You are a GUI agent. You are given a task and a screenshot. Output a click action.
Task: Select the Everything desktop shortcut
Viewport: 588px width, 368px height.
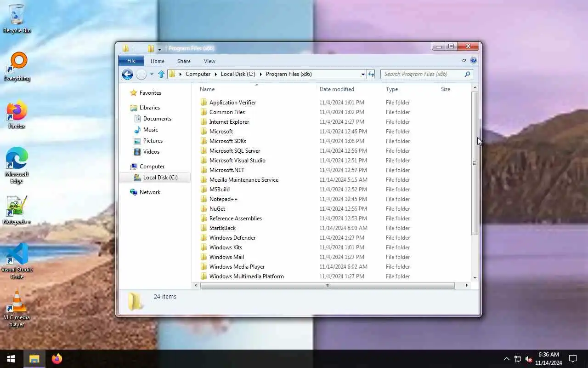(17, 67)
